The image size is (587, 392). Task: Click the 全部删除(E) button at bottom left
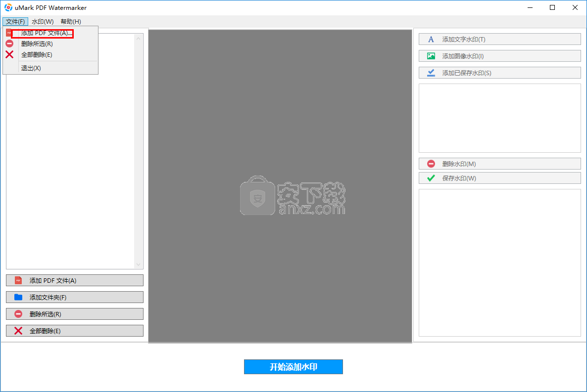point(75,331)
